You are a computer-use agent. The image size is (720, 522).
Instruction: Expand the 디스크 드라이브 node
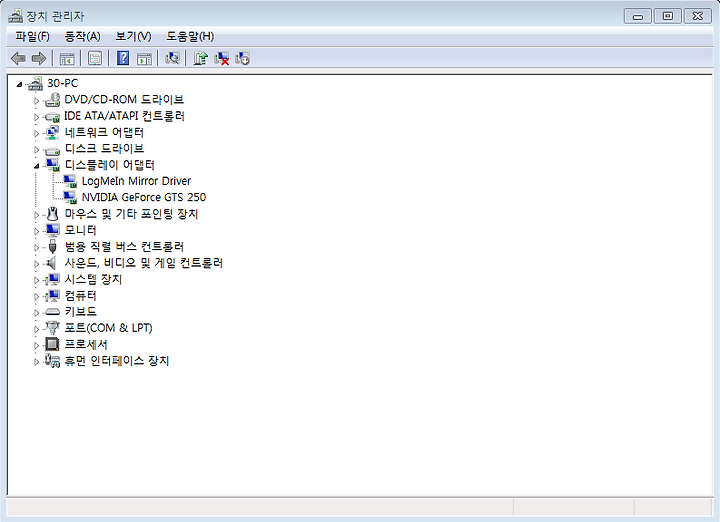(37, 150)
